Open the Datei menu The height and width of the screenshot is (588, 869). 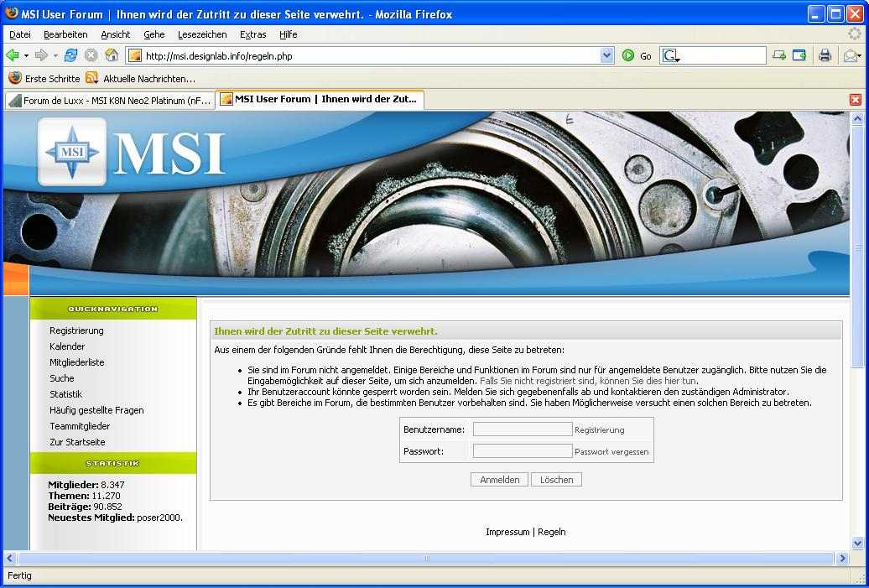click(20, 34)
